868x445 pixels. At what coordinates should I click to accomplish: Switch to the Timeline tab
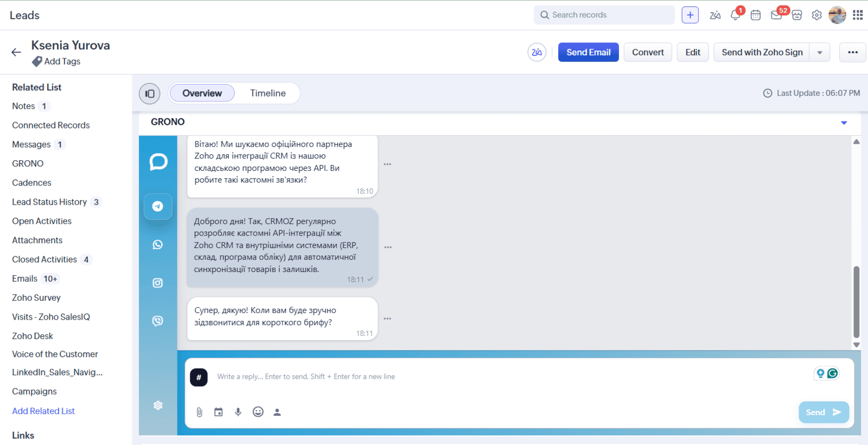tap(268, 93)
